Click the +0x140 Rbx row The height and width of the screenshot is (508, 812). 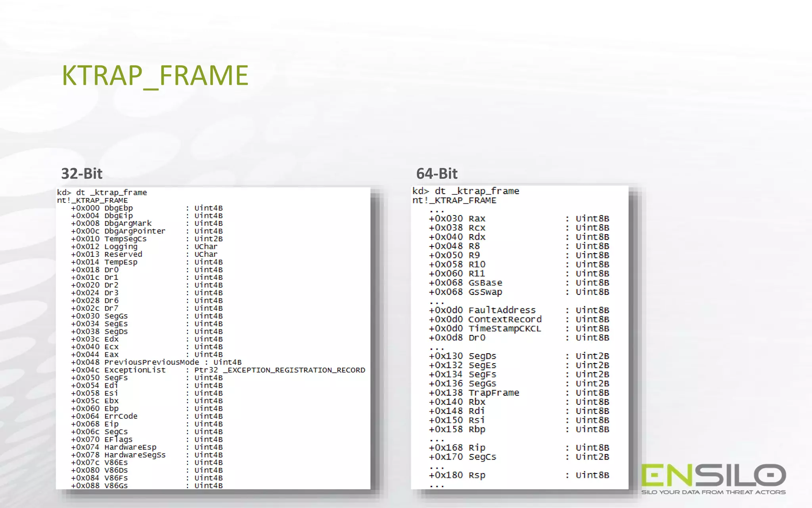pyautogui.click(x=519, y=402)
